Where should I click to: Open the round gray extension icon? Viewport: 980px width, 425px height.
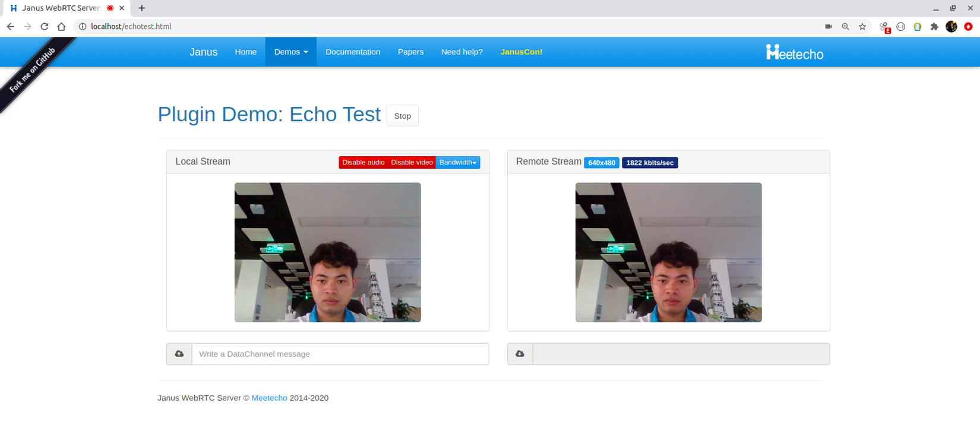coord(901,27)
